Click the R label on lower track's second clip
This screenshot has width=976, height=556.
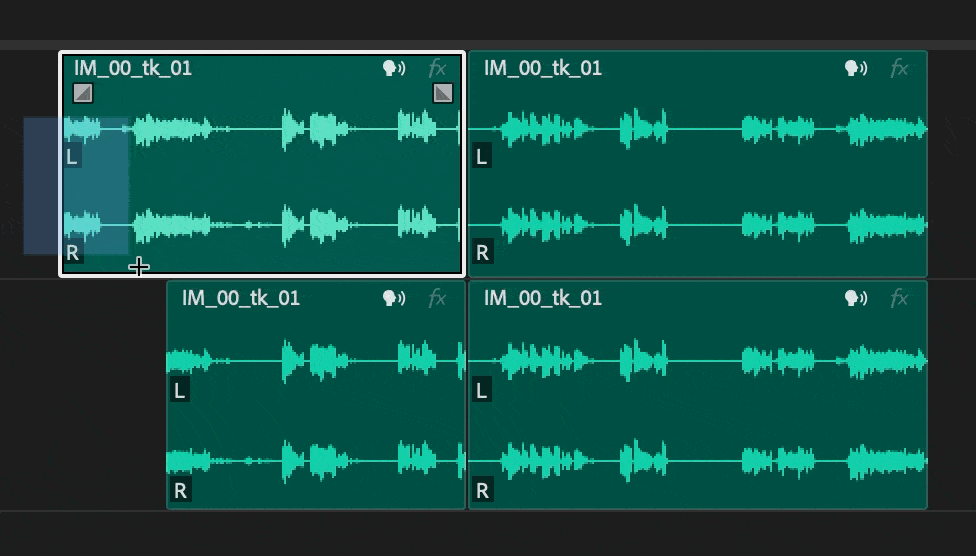tap(482, 491)
